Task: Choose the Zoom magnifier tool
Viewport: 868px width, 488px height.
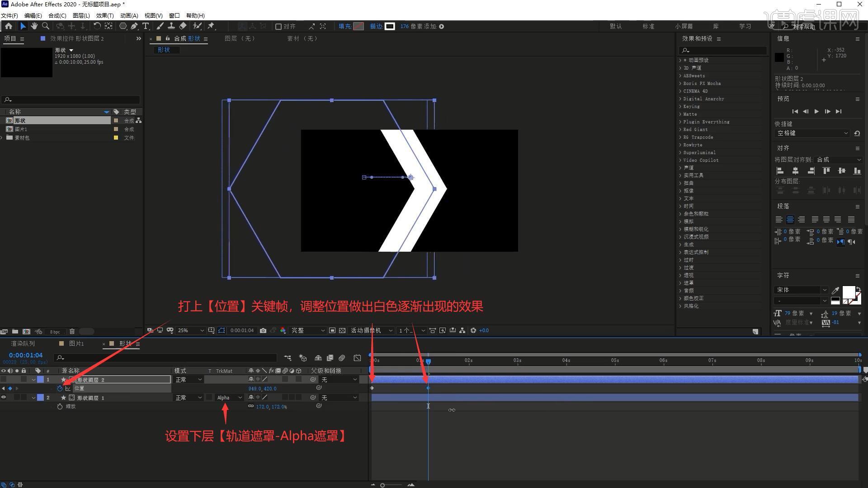Action: 46,26
